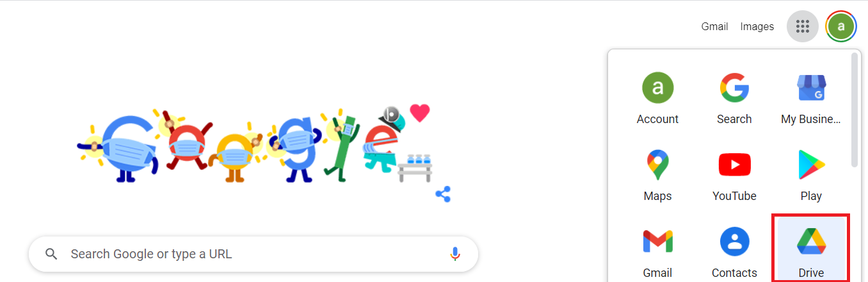868x282 pixels.
Task: Click the Gmail link in header
Action: coord(714,27)
